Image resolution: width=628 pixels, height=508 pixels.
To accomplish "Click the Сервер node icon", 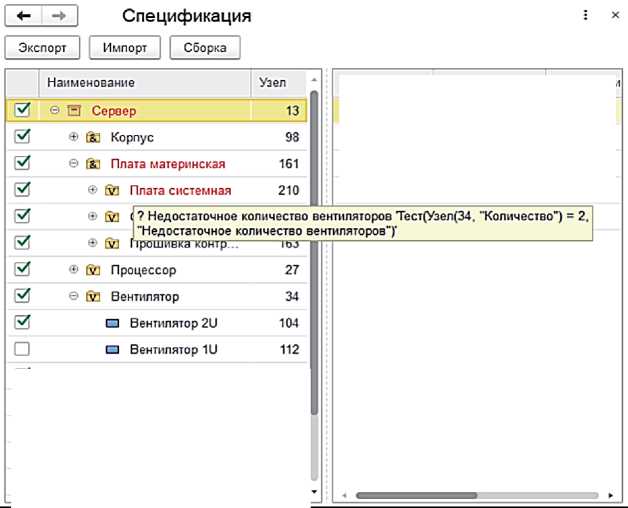I will pyautogui.click(x=74, y=111).
